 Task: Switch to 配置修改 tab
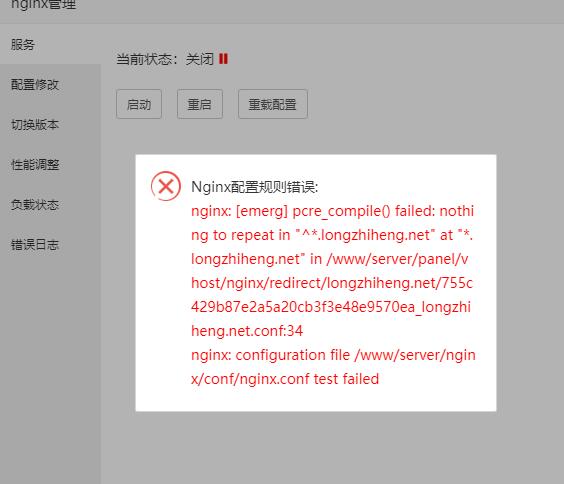click(50, 85)
